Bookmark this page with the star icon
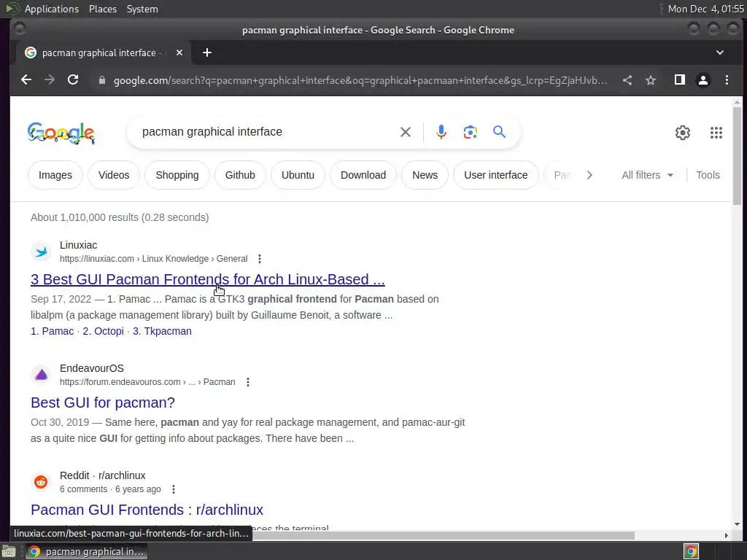This screenshot has height=560, width=747. point(651,80)
